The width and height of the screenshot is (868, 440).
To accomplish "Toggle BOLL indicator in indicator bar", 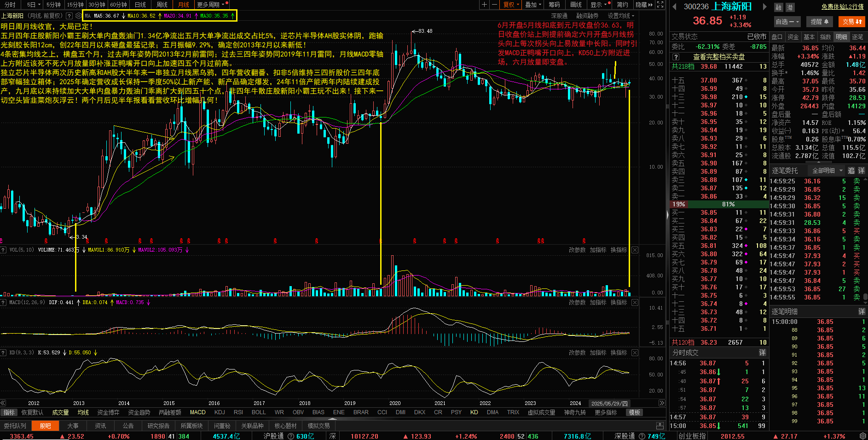I will (259, 412).
